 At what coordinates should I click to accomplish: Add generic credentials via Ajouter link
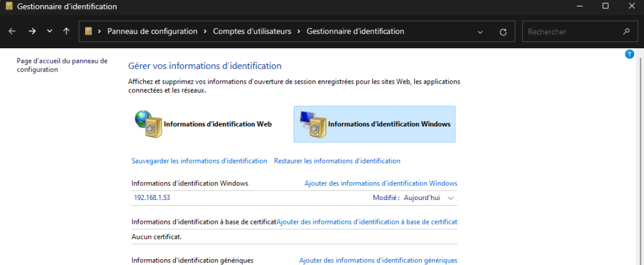[x=378, y=260]
